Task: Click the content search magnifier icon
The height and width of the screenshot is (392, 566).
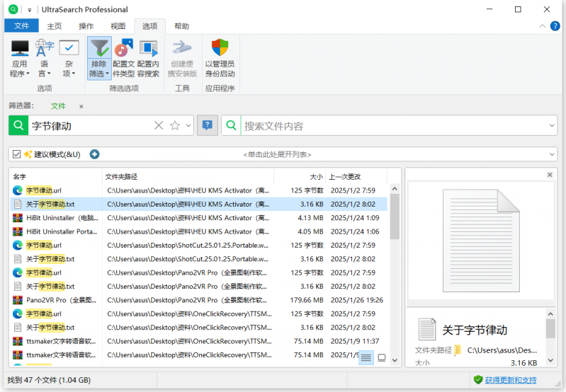Action: pyautogui.click(x=231, y=125)
